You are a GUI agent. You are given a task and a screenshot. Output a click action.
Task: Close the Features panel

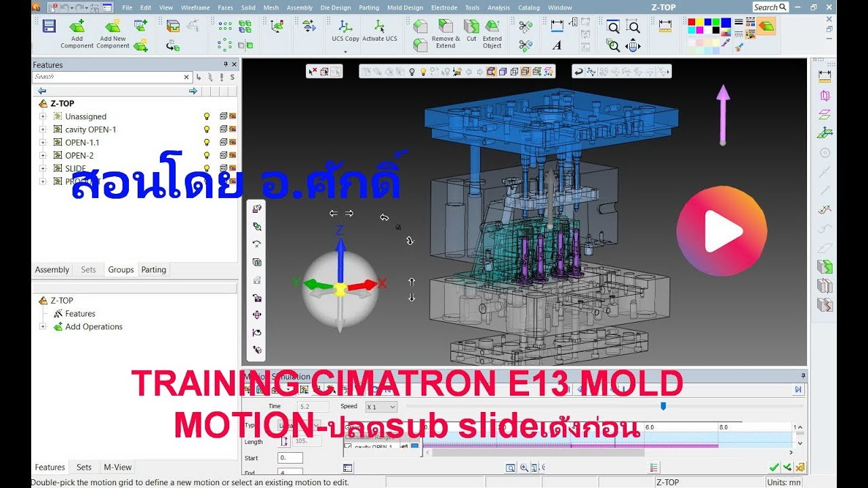tap(234, 64)
